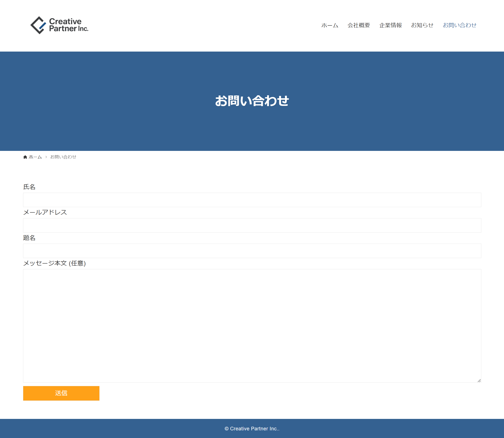The image size is (504, 438).
Task: Focus the メールアドレス input field
Action: click(x=252, y=225)
